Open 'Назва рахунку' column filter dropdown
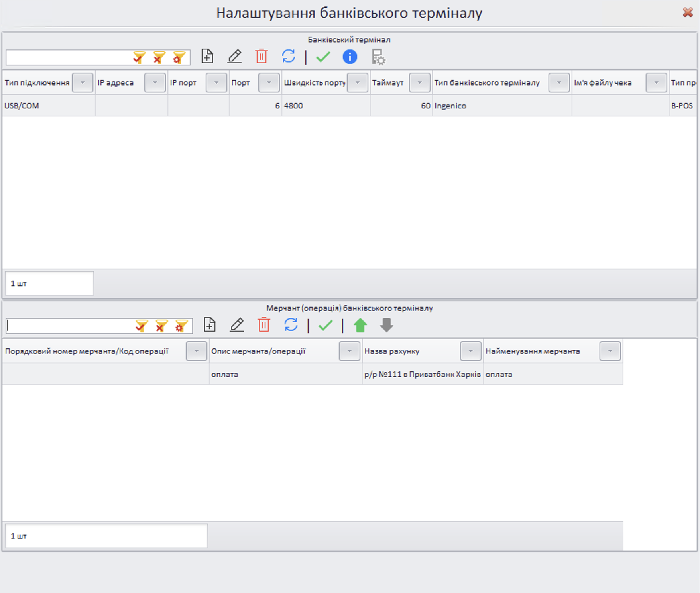The image size is (700, 593). click(x=471, y=351)
